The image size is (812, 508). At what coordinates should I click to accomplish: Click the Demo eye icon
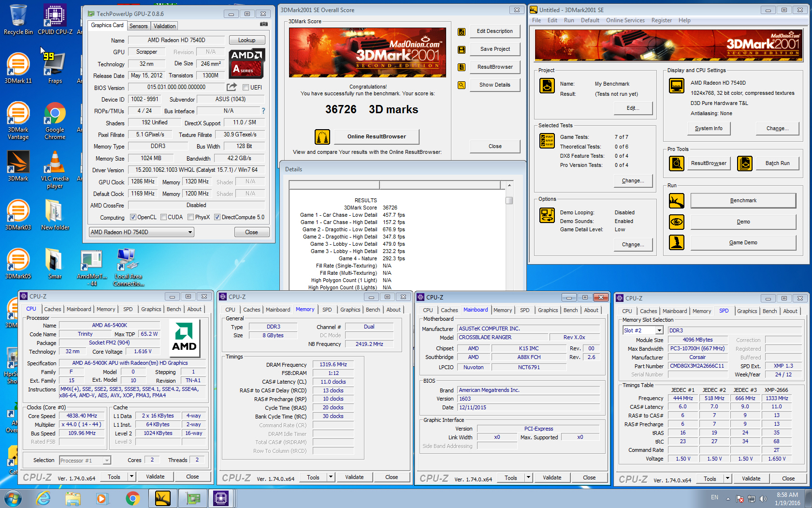click(x=677, y=222)
